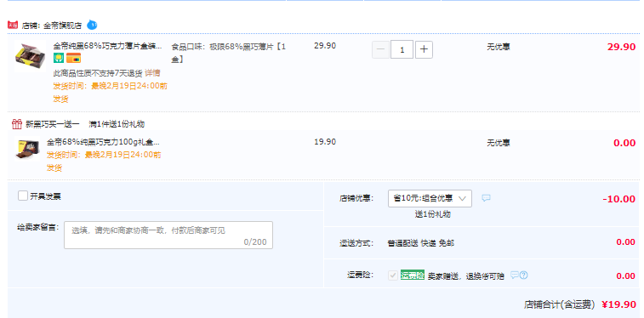644x318 pixels.
Task: Tick the 开具发票 invoice checkbox
Action: tap(23, 196)
